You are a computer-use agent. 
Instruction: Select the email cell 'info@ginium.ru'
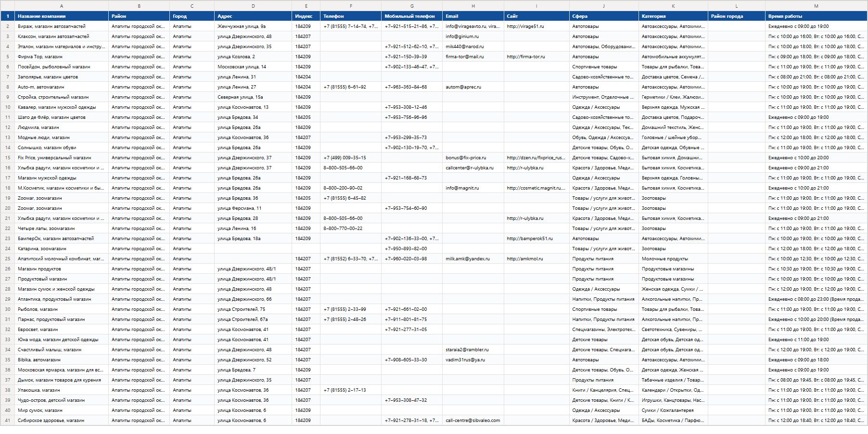point(473,37)
